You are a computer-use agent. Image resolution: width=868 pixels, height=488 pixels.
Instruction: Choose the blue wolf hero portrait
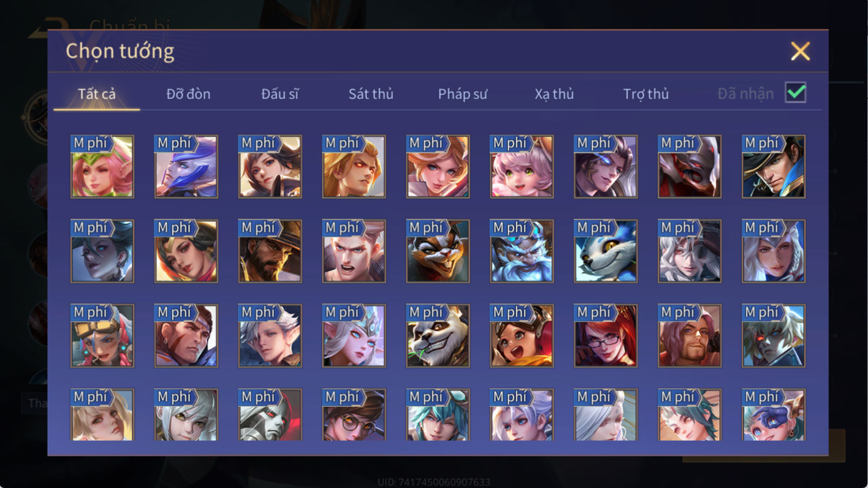click(x=605, y=251)
